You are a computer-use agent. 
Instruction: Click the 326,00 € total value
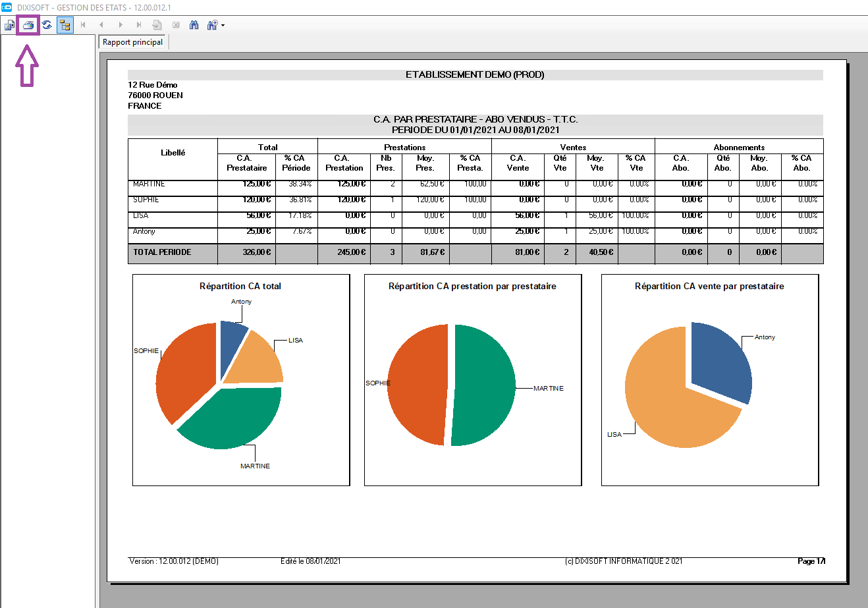pos(257,252)
